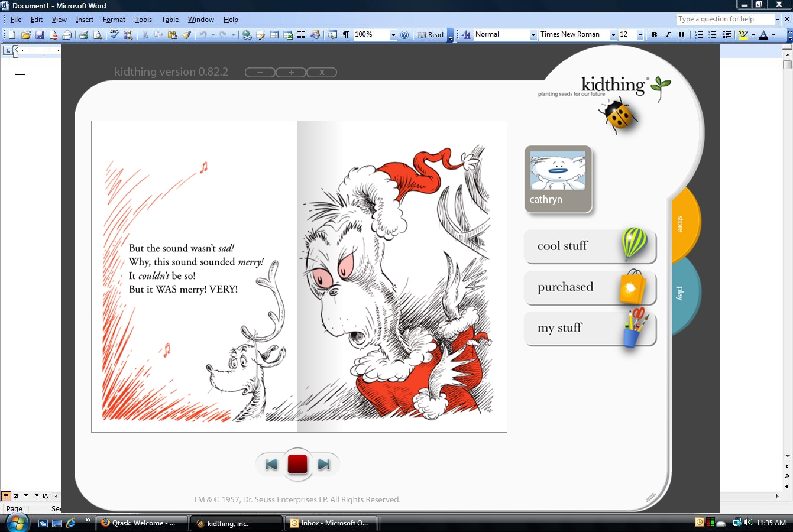Expand the help question box dropdown
Image resolution: width=793 pixels, height=532 pixels.
[778, 20]
